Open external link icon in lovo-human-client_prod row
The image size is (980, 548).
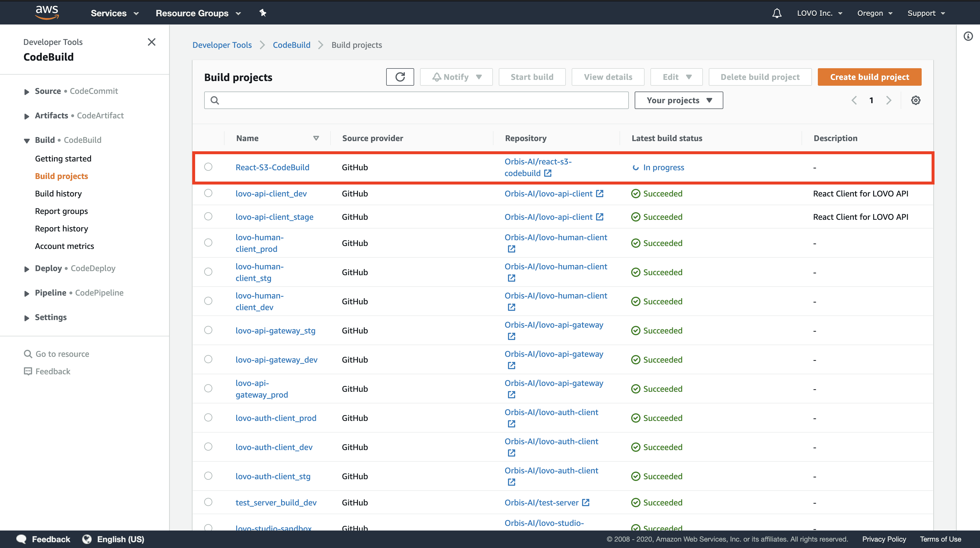511,249
